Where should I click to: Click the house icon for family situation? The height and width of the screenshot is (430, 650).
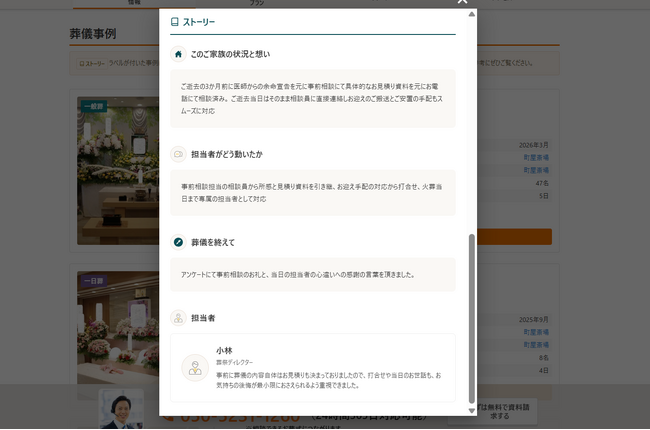click(178, 54)
